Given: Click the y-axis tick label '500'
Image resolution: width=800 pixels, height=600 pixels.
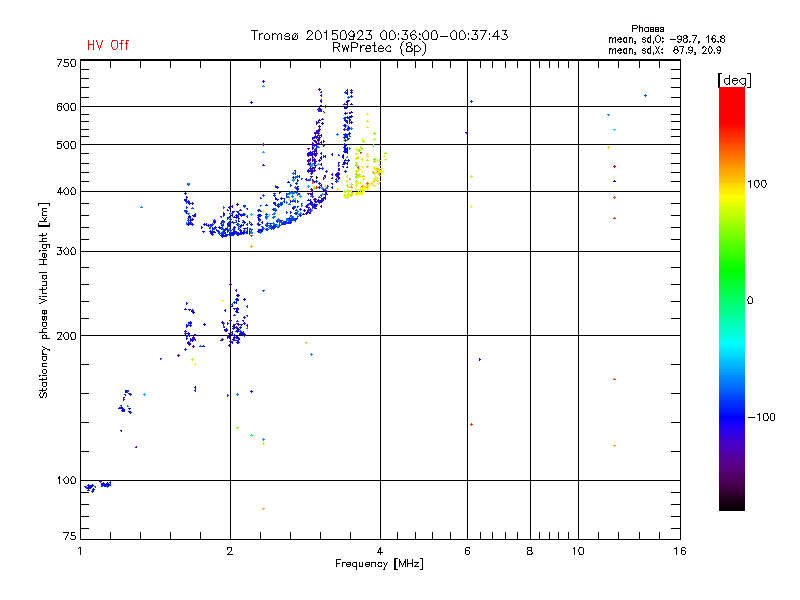Looking at the screenshot, I should [x=67, y=145].
